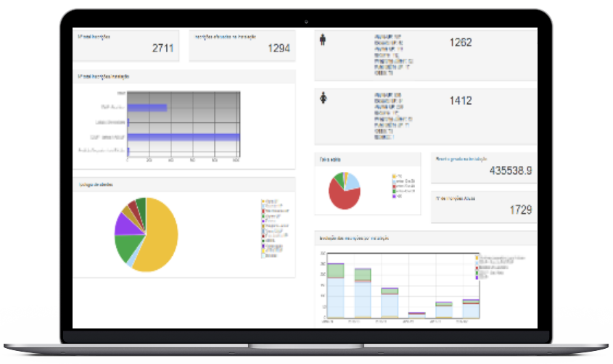Click the yellow legend swatch of stacked chart

477,257
